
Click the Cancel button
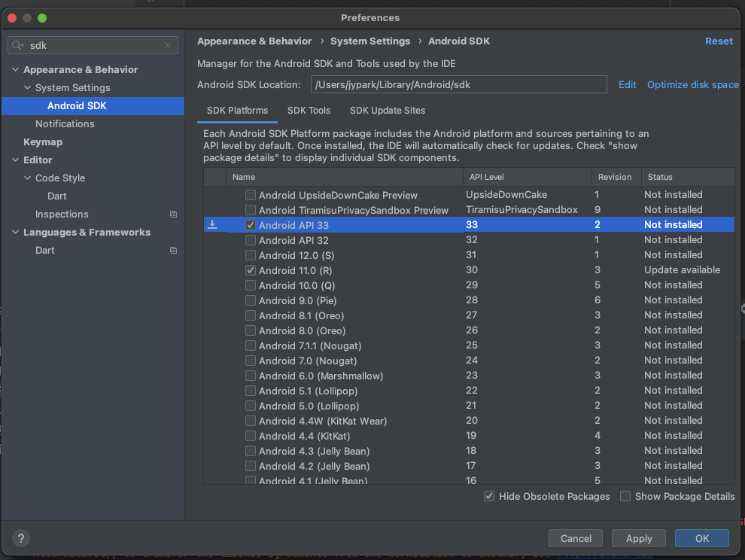coord(576,538)
